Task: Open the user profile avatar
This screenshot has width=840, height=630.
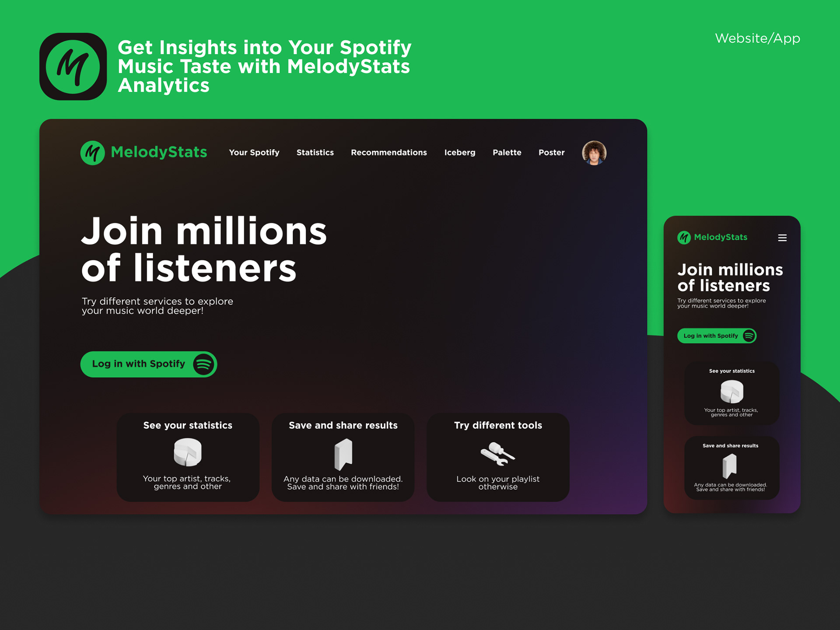Action: point(594,153)
